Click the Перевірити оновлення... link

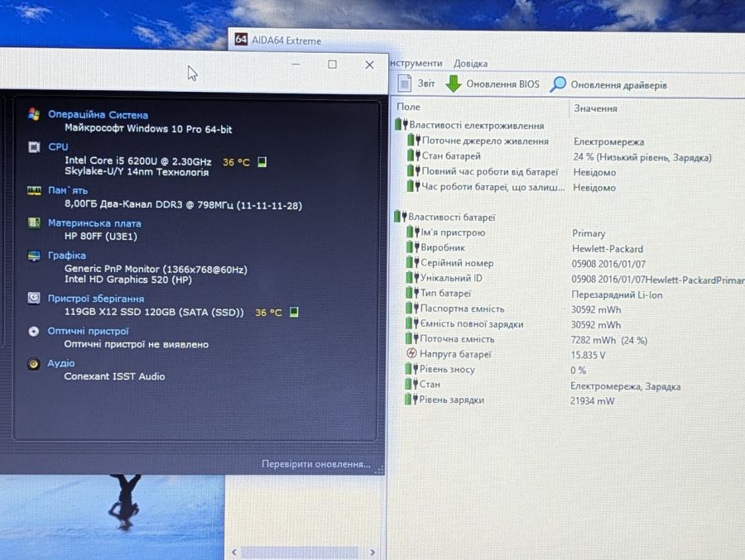[316, 464]
